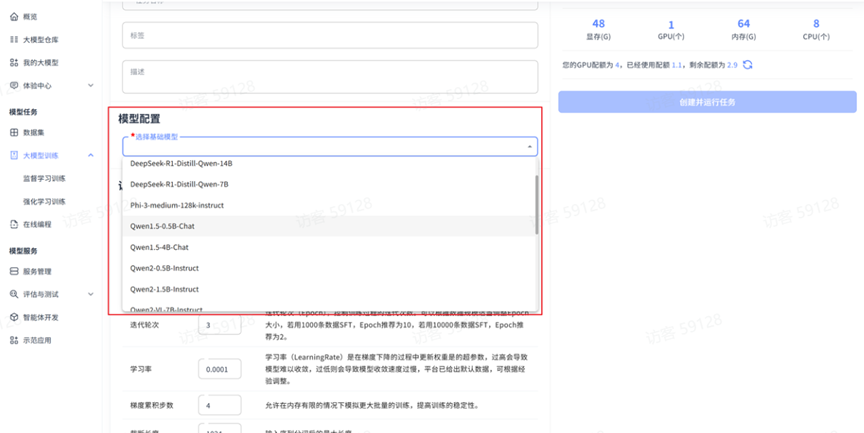864x433 pixels.
Task: Open the 智能体开发 menu item
Action: tap(41, 318)
